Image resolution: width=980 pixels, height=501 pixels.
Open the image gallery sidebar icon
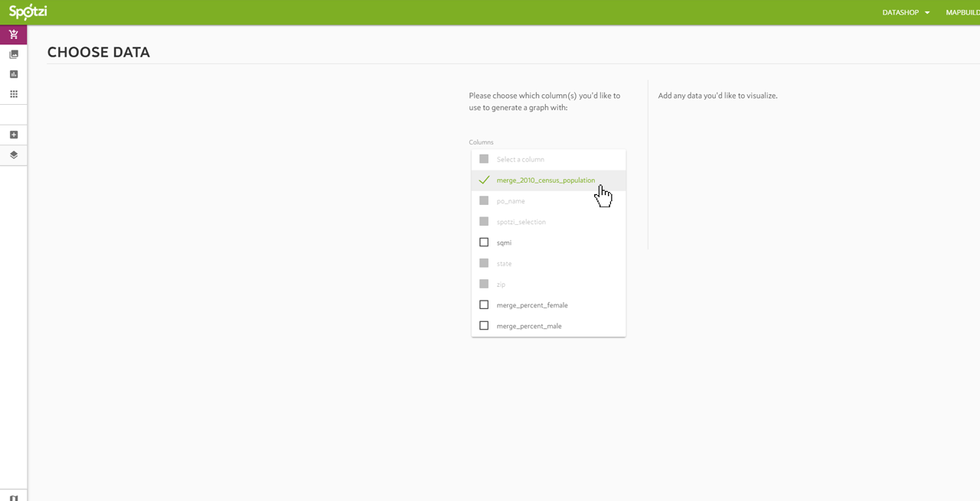click(x=14, y=54)
